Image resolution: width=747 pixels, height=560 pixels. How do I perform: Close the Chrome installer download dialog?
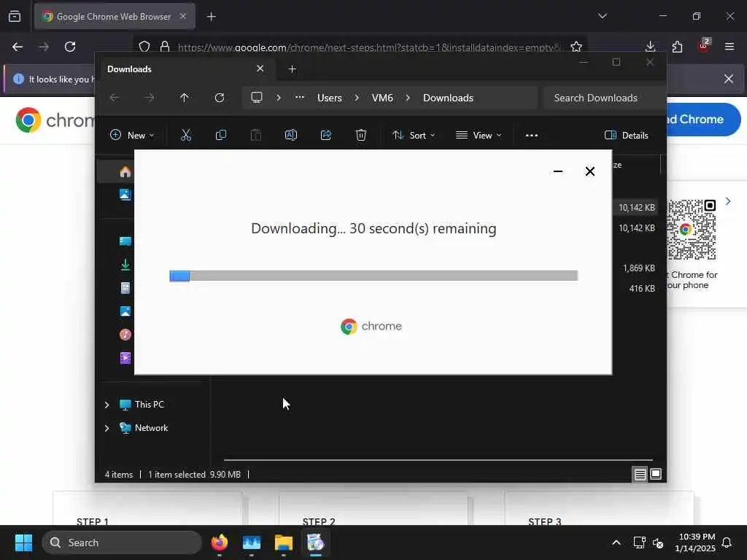coord(589,171)
